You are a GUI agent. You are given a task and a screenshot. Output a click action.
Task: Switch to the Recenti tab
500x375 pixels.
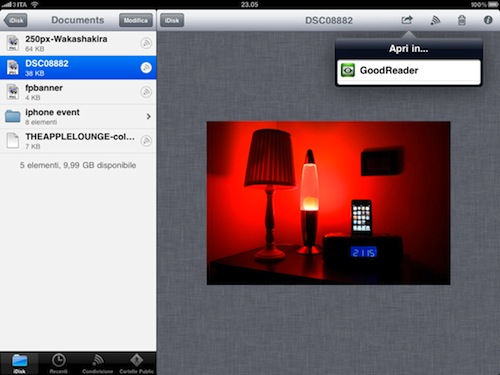point(58,363)
